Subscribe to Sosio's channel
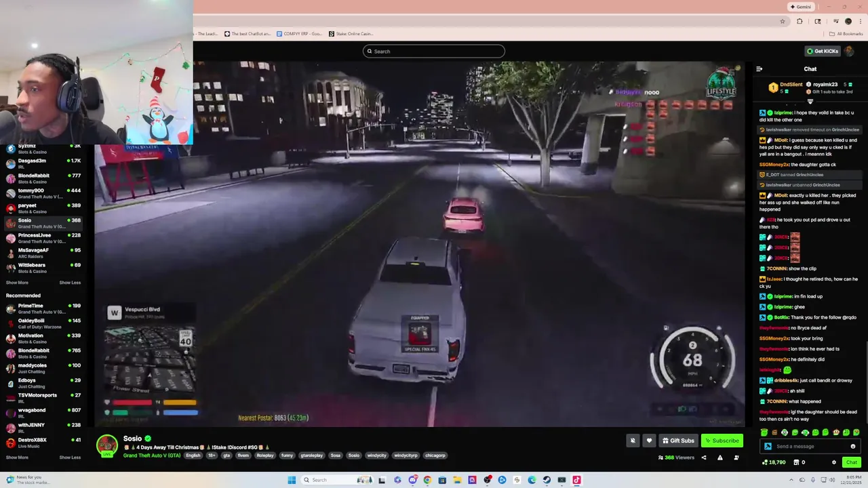The width and height of the screenshot is (868, 488). point(722,441)
